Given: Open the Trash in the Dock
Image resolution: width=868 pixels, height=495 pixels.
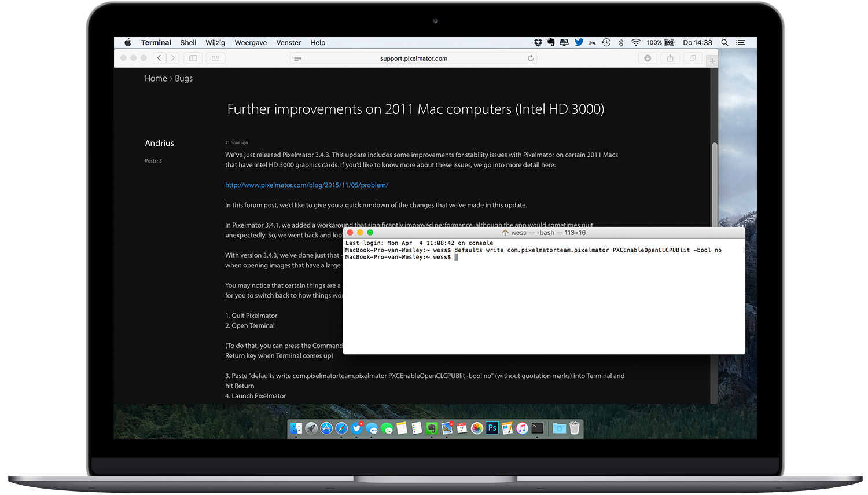Looking at the screenshot, I should [574, 428].
